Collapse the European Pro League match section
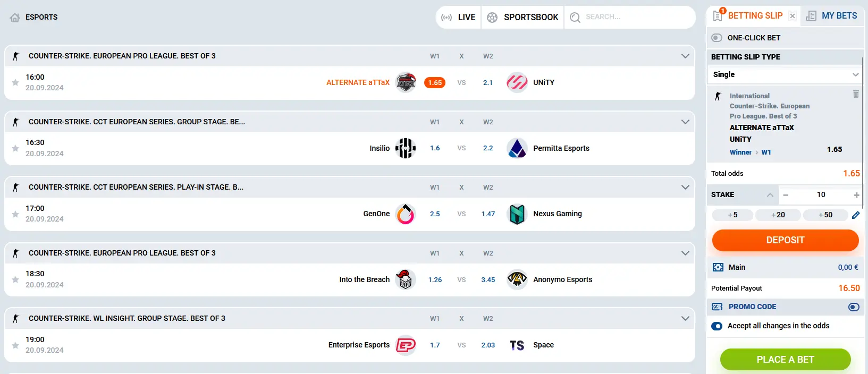 [685, 55]
